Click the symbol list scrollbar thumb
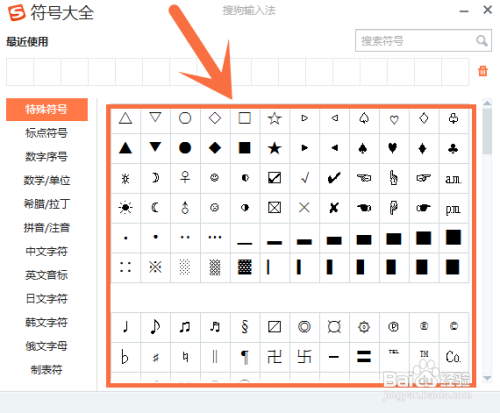The height and width of the screenshot is (413, 500). point(487,131)
